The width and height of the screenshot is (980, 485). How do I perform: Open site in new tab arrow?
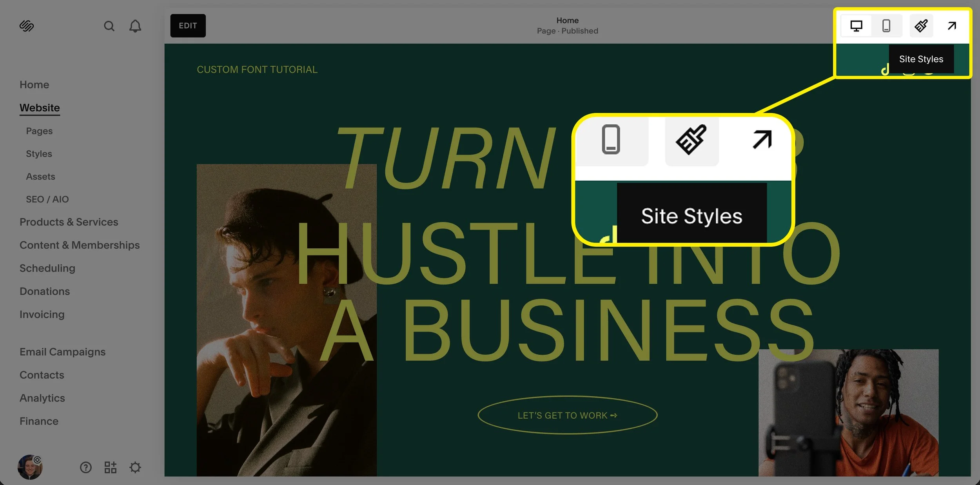(952, 26)
